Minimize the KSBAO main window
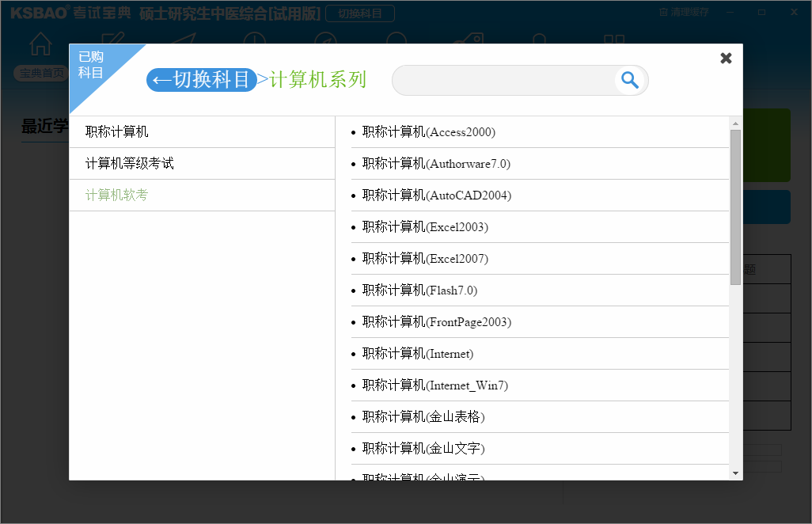The width and height of the screenshot is (812, 524). tap(730, 12)
